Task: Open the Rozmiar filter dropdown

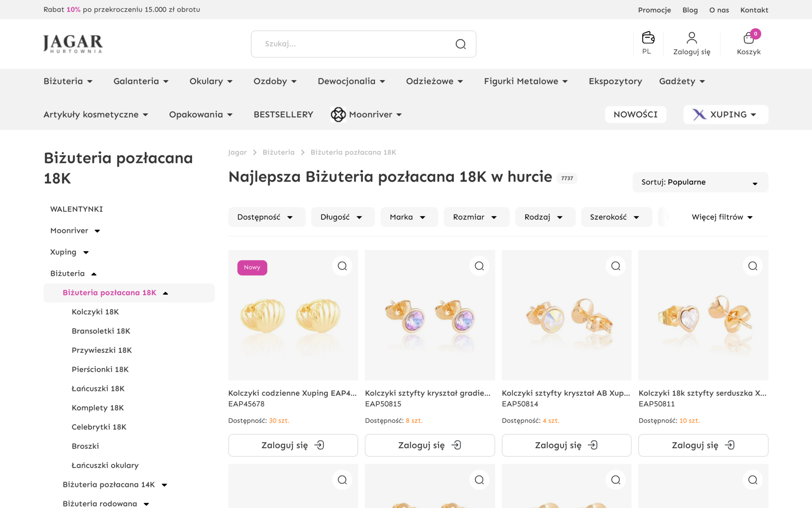Action: 477,217
